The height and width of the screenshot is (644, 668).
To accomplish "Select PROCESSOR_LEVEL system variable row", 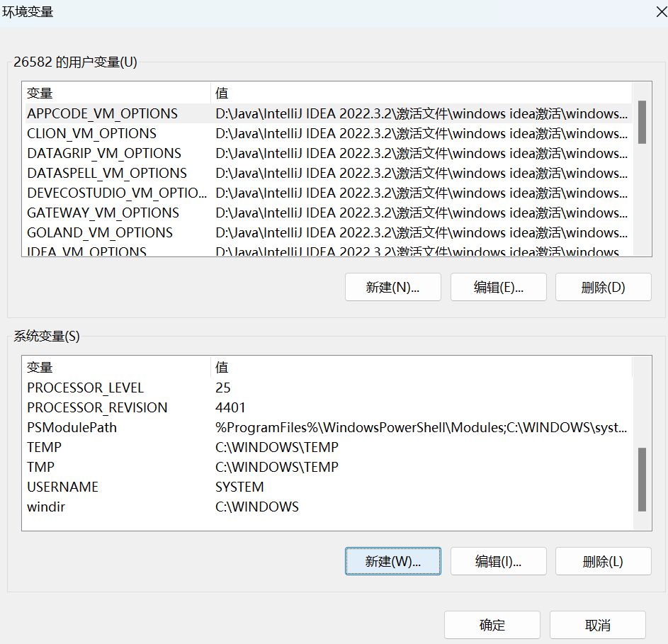I will coord(85,388).
